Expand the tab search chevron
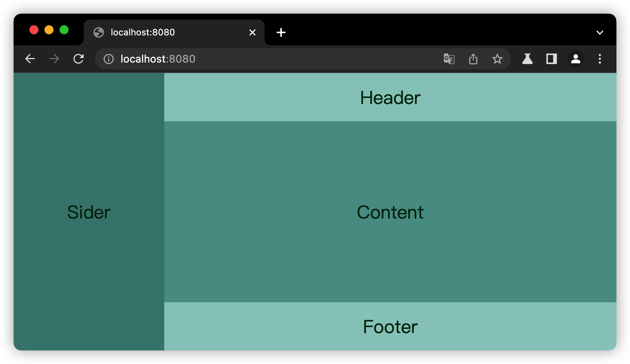 pos(600,32)
